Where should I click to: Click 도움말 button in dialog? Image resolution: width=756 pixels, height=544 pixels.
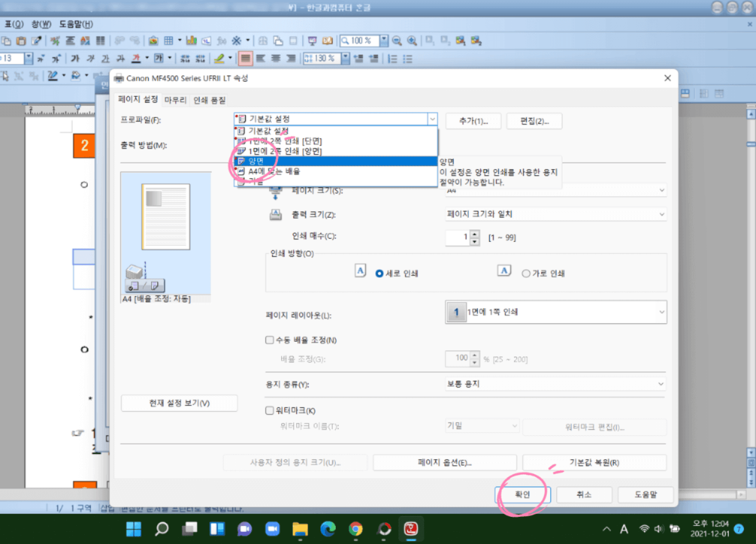coord(646,495)
